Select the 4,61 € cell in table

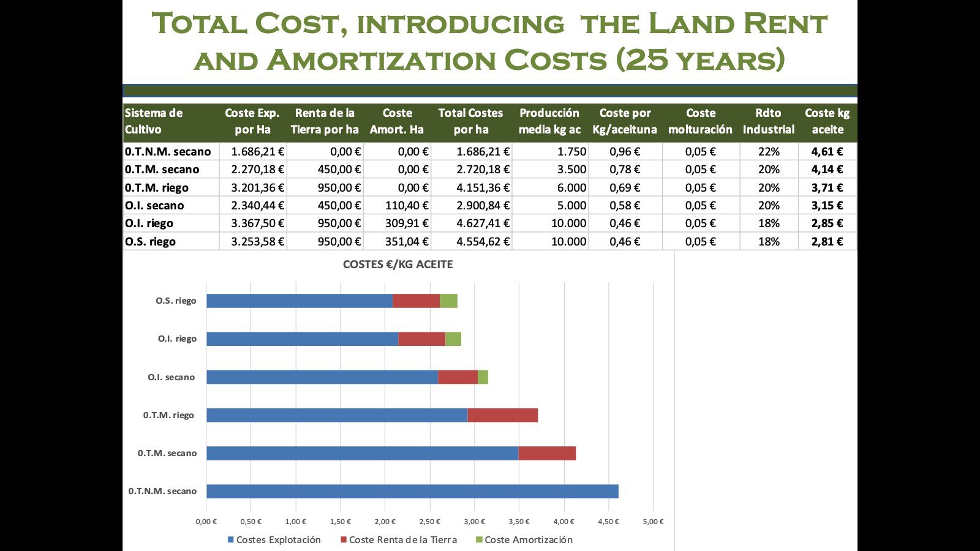827,152
